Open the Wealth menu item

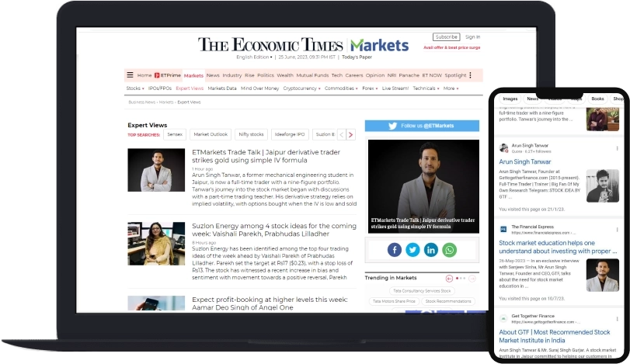tap(285, 75)
